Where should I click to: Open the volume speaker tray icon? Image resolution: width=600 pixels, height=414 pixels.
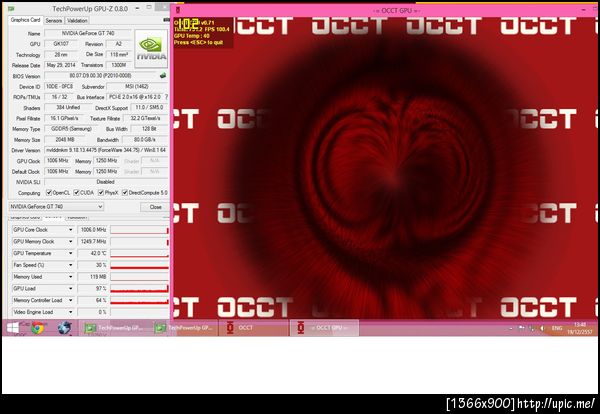(542, 328)
